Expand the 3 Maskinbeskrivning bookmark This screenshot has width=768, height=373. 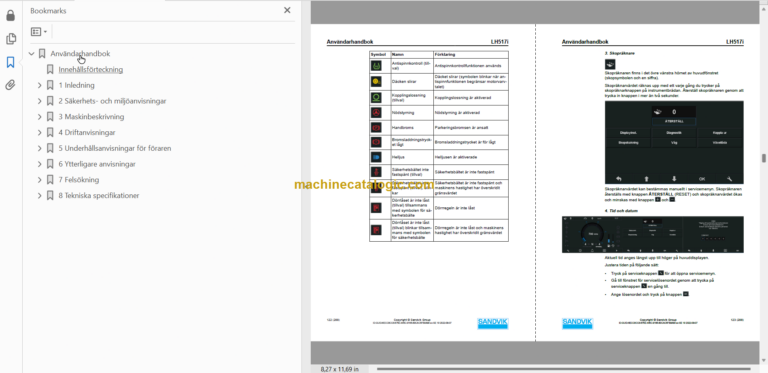pos(40,117)
